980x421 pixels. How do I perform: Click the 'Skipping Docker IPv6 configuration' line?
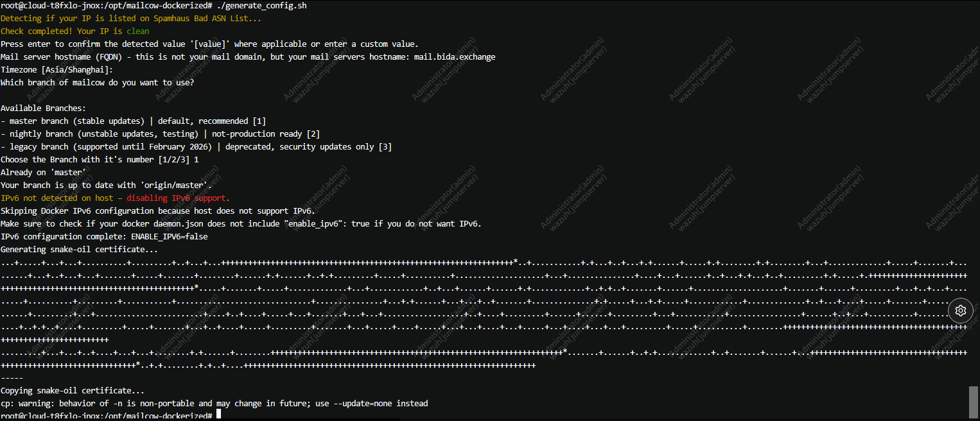pyautogui.click(x=157, y=210)
